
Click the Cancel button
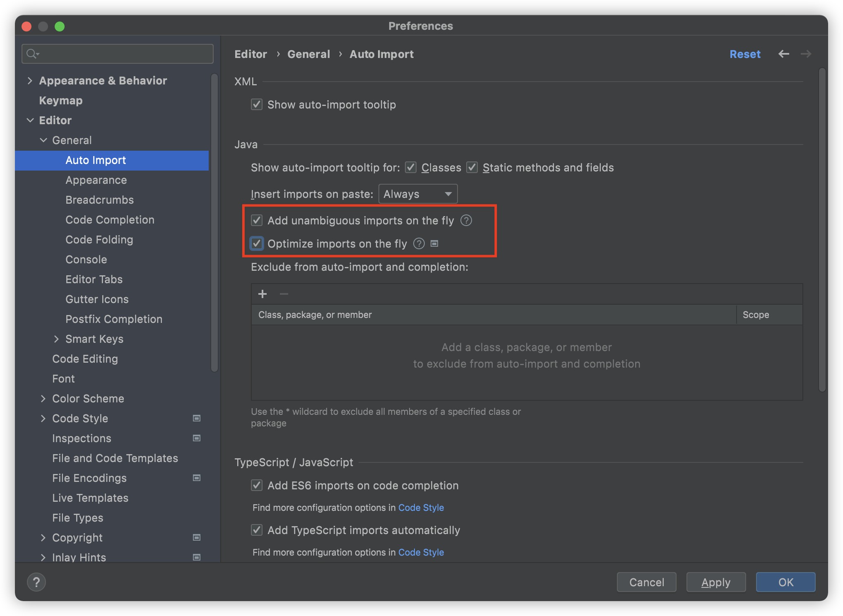click(x=646, y=582)
